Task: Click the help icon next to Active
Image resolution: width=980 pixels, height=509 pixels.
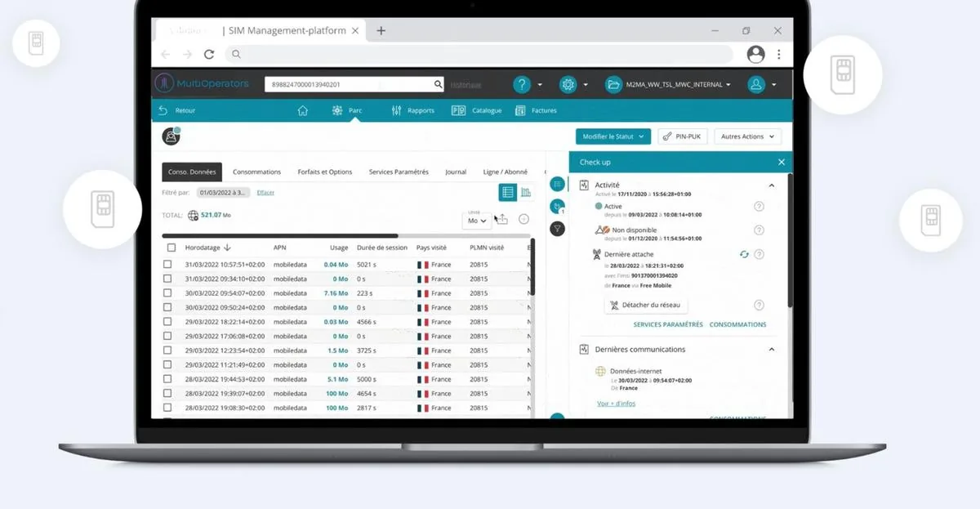Action: (759, 207)
